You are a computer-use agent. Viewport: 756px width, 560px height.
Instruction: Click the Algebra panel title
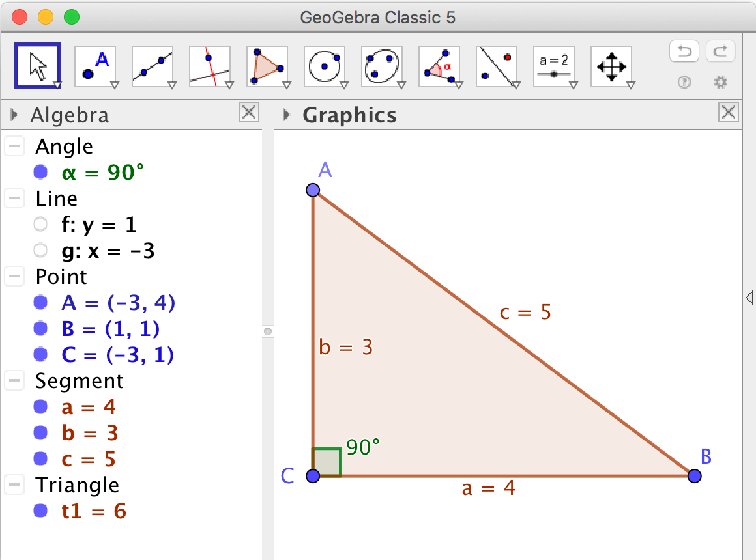click(70, 115)
